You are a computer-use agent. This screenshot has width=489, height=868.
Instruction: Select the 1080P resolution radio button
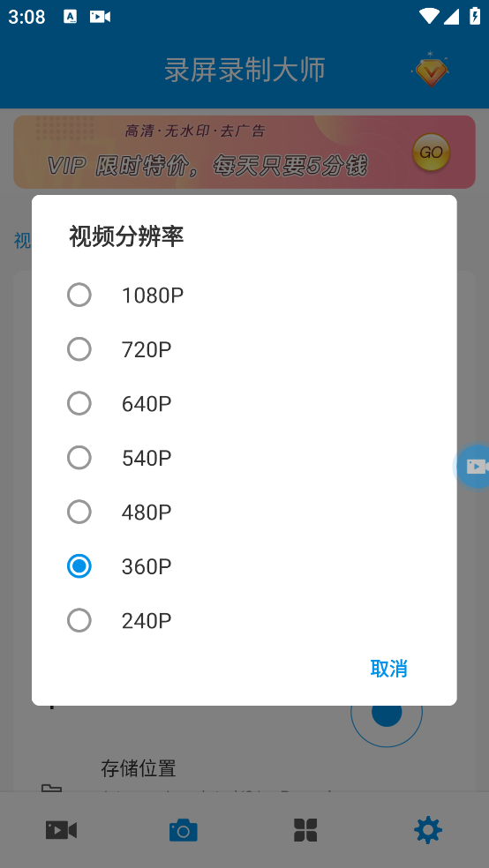point(79,295)
